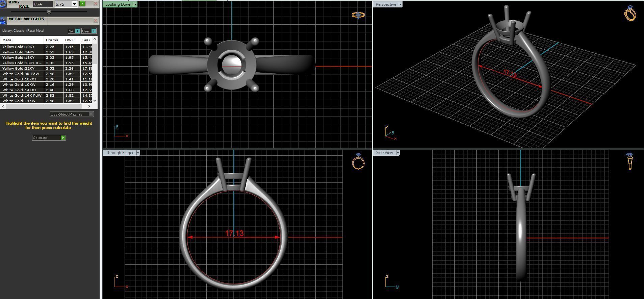Toggle the GV library switch
The image size is (644, 299).
click(74, 31)
